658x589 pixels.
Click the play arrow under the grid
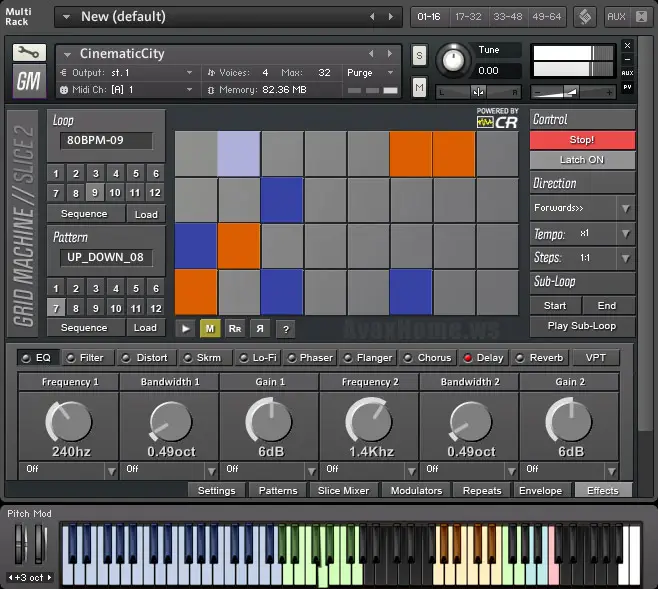pos(185,328)
